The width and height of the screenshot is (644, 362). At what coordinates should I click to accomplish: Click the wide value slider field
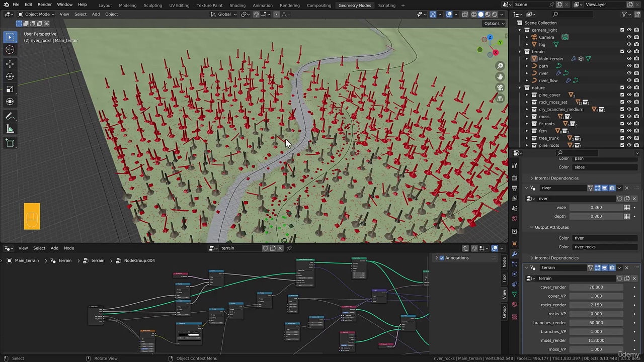click(x=596, y=207)
